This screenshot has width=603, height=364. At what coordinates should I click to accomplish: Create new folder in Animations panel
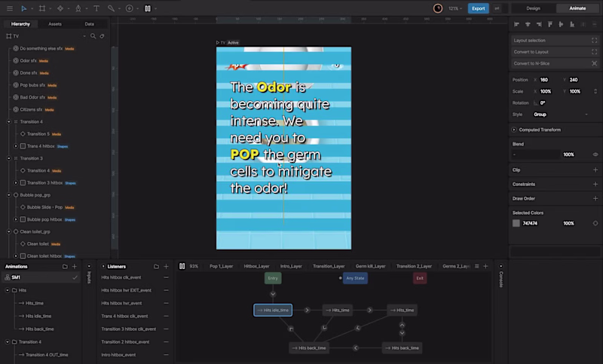[65, 266]
